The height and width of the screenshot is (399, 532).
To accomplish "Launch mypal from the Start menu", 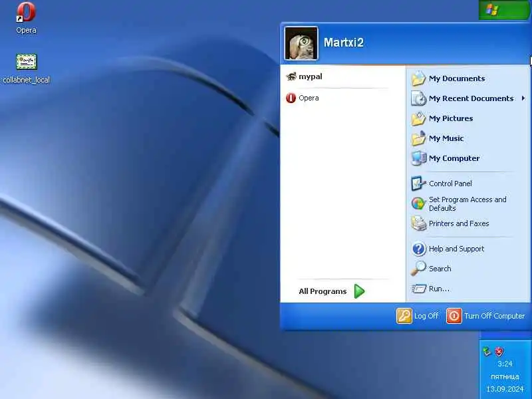I will click(x=342, y=76).
